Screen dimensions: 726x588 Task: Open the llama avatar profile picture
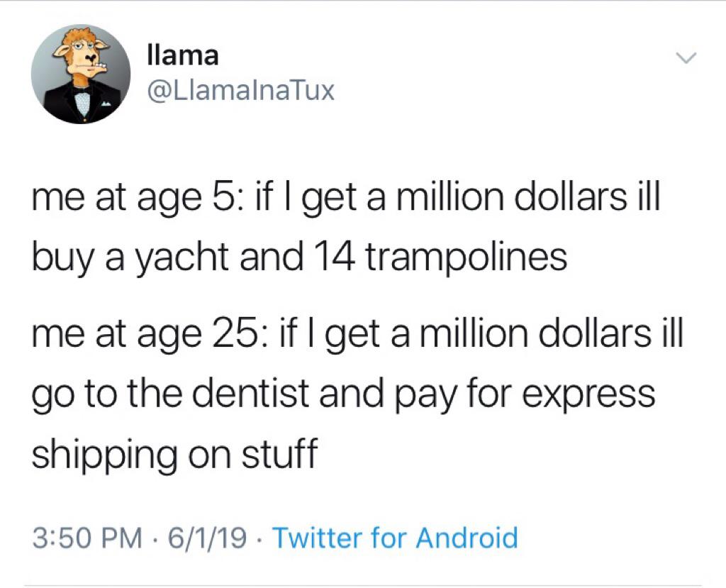(80, 74)
